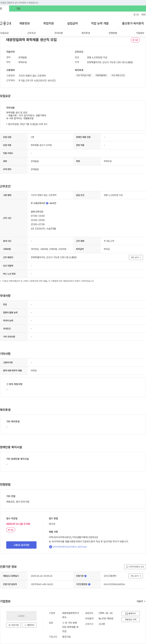Image resolution: width=146 pixels, height=644 pixels.
Task: Click the help icon next to 인증기관
Action: [x=85, y=576]
